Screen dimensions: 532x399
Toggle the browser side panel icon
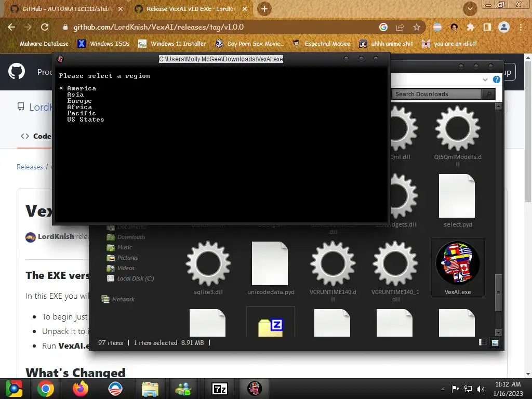(x=487, y=27)
